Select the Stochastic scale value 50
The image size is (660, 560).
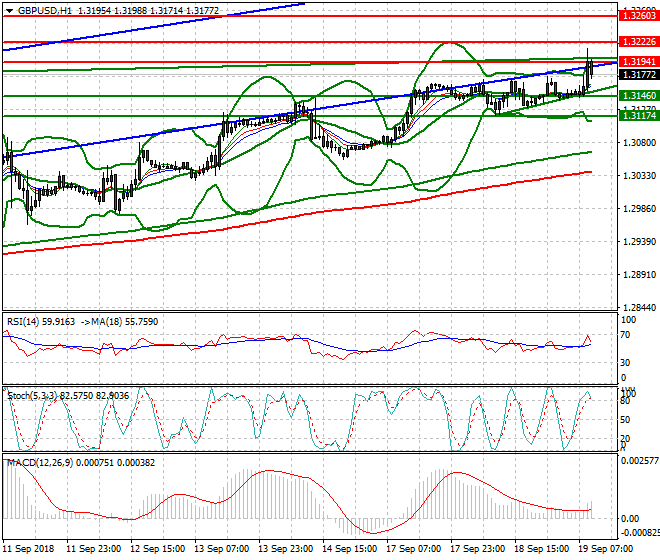[625, 420]
